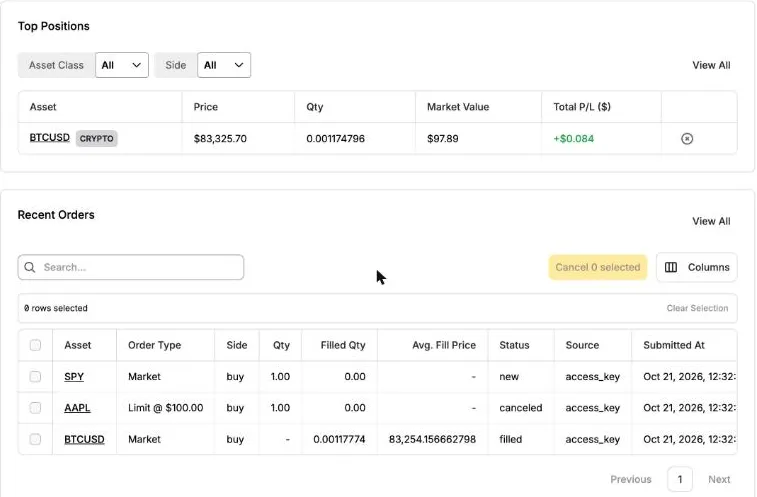757x497 pixels.
Task: Click the Price column header in Top Positions
Action: (206, 107)
